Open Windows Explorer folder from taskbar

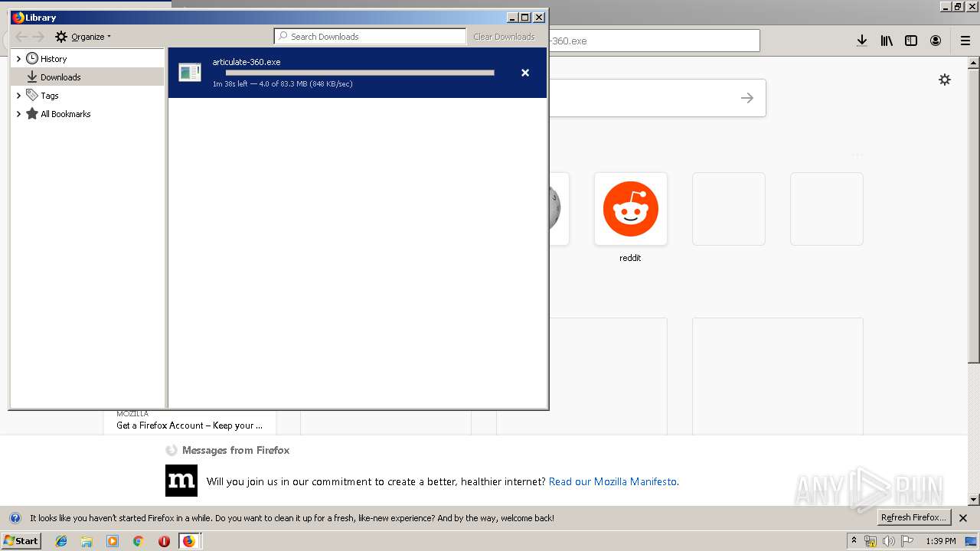click(87, 541)
